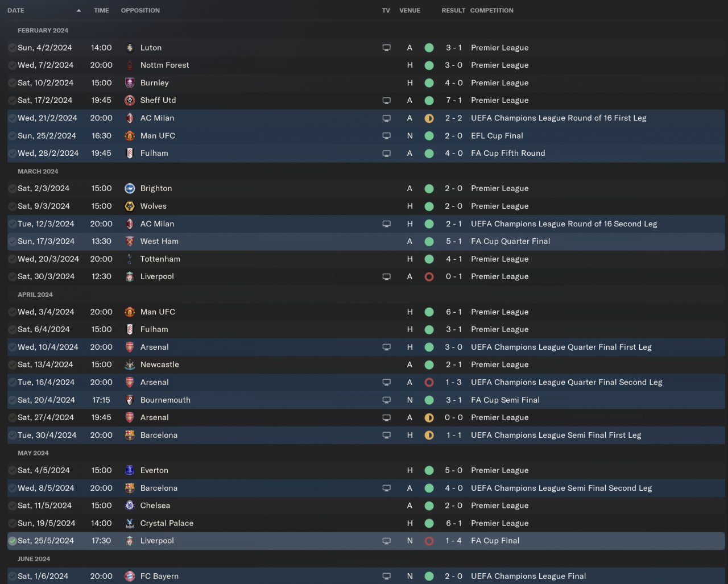Click the AC Milan badge on 21/2/2024 row
The width and height of the screenshot is (728, 584).
coord(130,118)
